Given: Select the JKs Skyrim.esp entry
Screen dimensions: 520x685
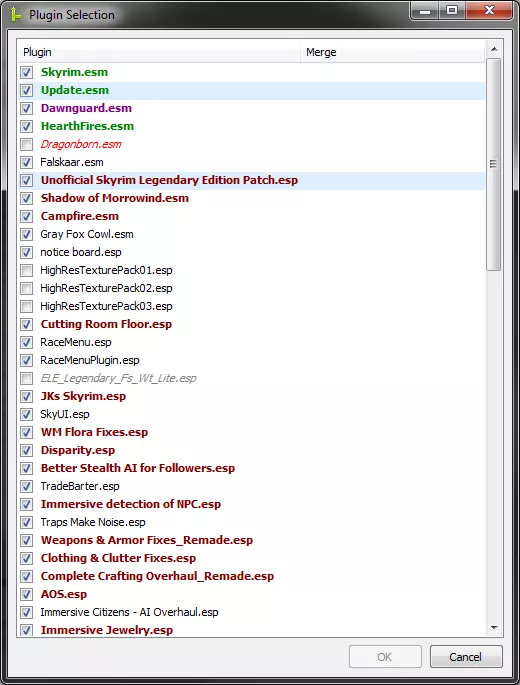Looking at the screenshot, I should tap(83, 396).
